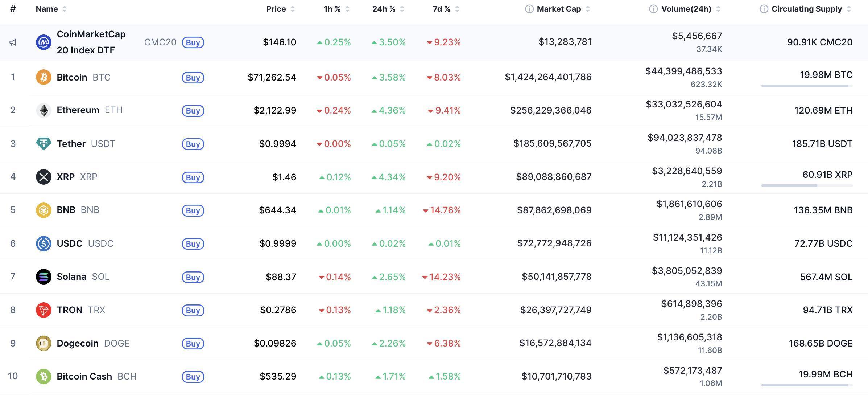Viewport: 868px width, 397px height.
Task: Click the Ethereum coin icon
Action: (43, 110)
